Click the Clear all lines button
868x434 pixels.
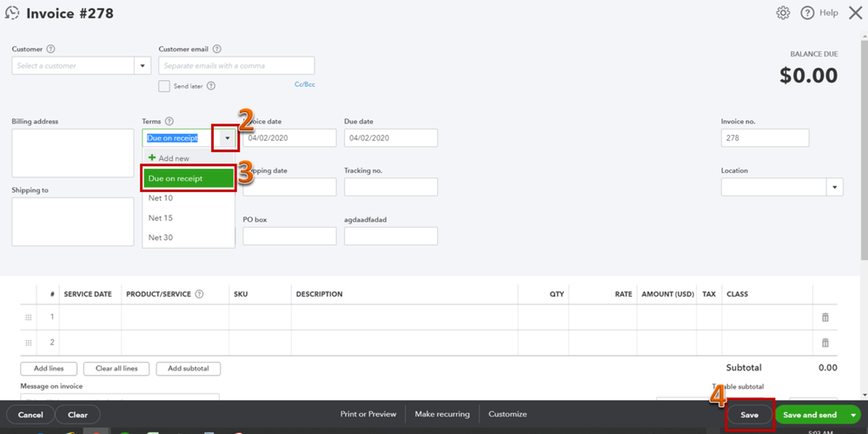[x=116, y=368]
